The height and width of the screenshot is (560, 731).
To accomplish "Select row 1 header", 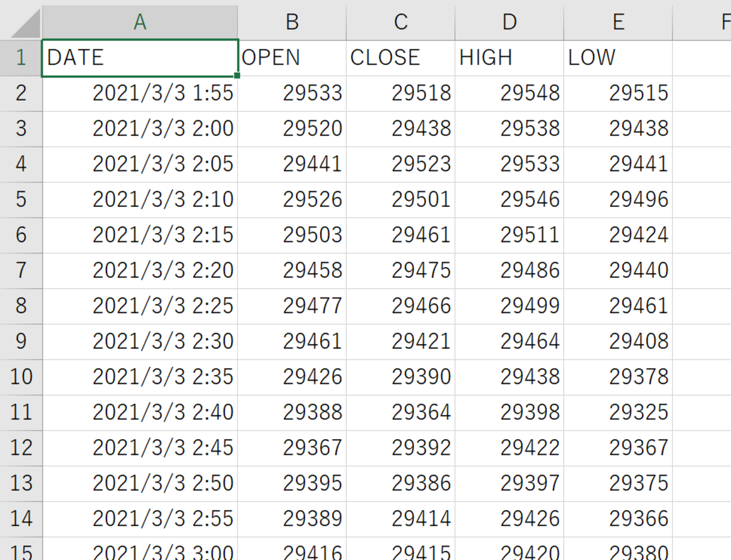I will pyautogui.click(x=21, y=58).
